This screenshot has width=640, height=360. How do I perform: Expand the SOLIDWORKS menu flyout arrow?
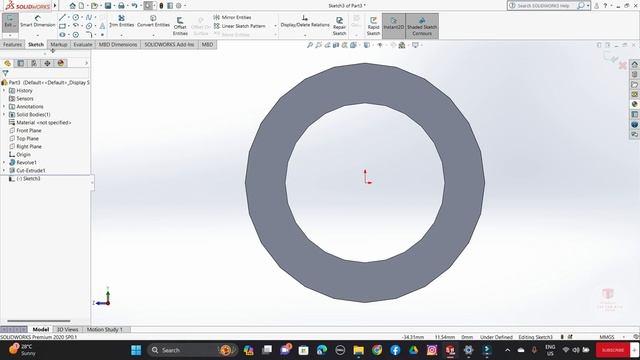point(55,6)
